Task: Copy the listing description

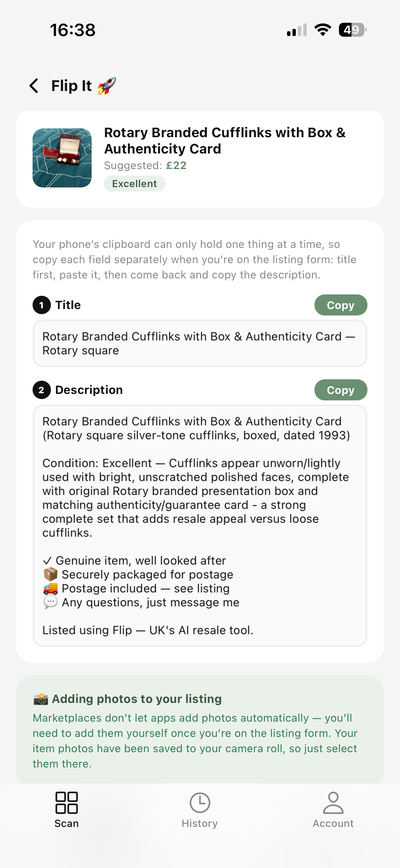Action: [341, 390]
